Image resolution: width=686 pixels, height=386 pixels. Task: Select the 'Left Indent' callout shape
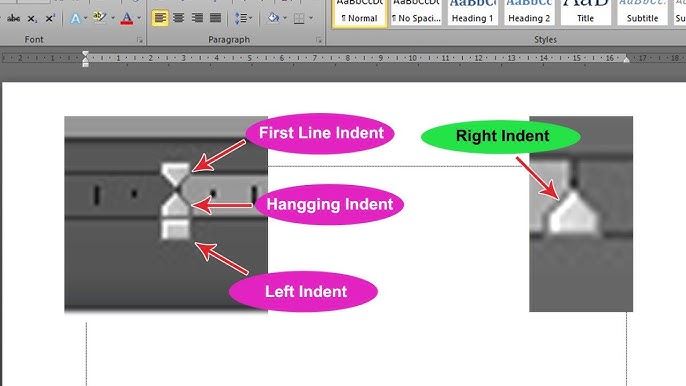[304, 291]
